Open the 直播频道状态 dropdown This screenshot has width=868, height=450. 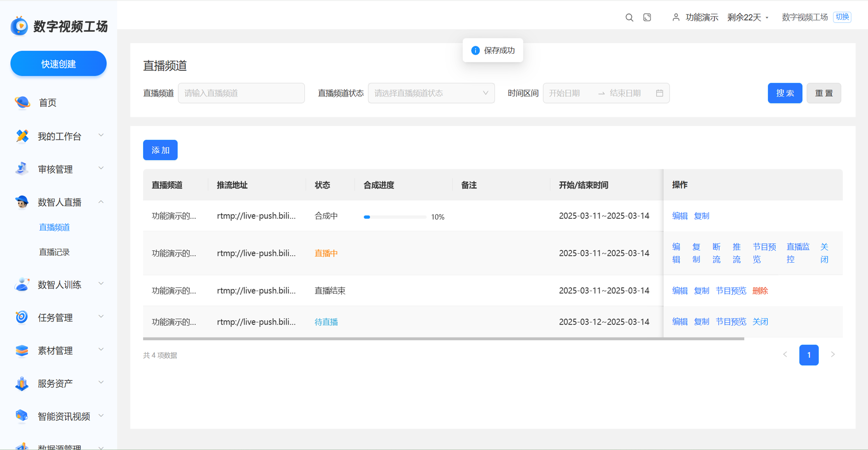[x=431, y=93]
